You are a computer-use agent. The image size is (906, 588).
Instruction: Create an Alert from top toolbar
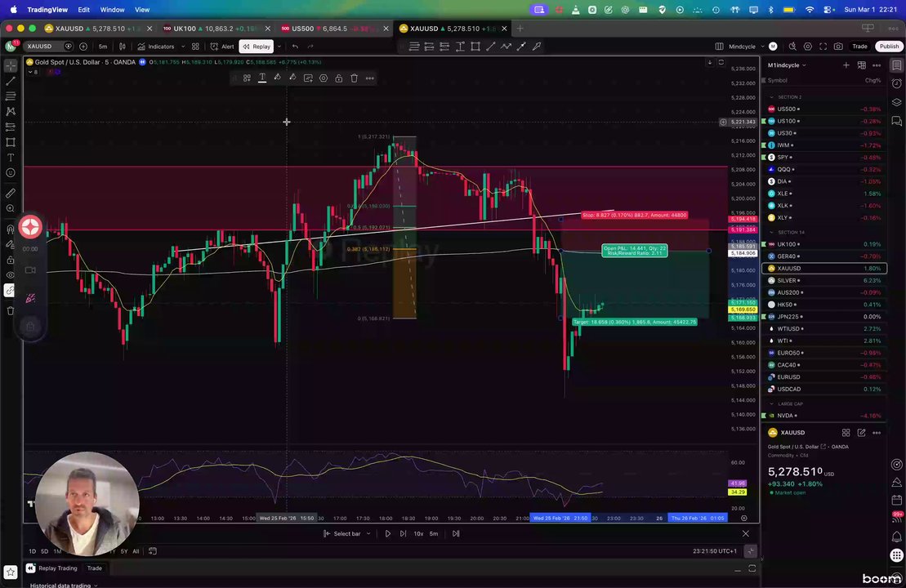(222, 47)
